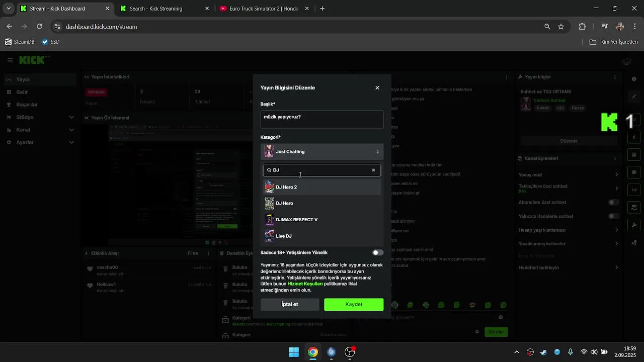The width and height of the screenshot is (644, 362).
Task: Click the camera icon in right rail
Action: coord(634,207)
